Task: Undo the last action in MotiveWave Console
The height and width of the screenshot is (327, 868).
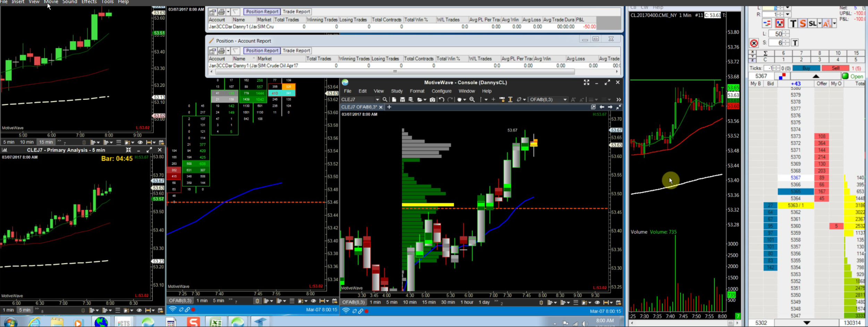Action: point(441,100)
